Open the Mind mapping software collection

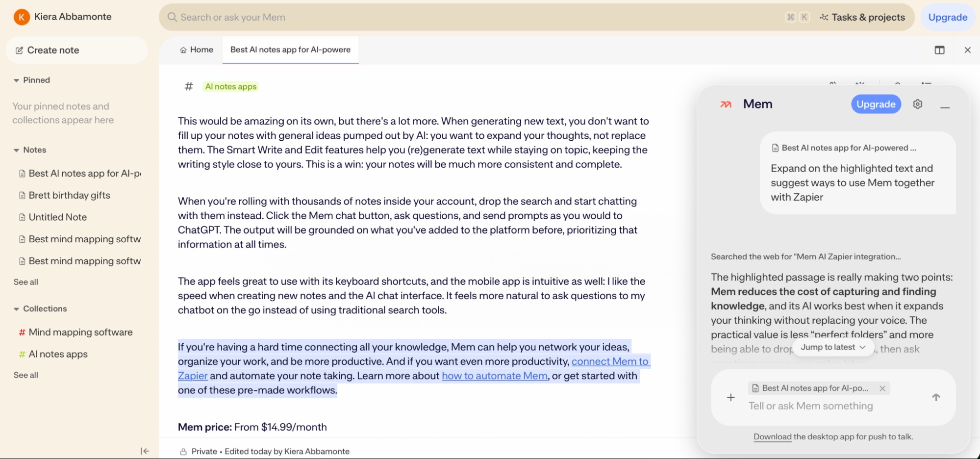(x=75, y=332)
